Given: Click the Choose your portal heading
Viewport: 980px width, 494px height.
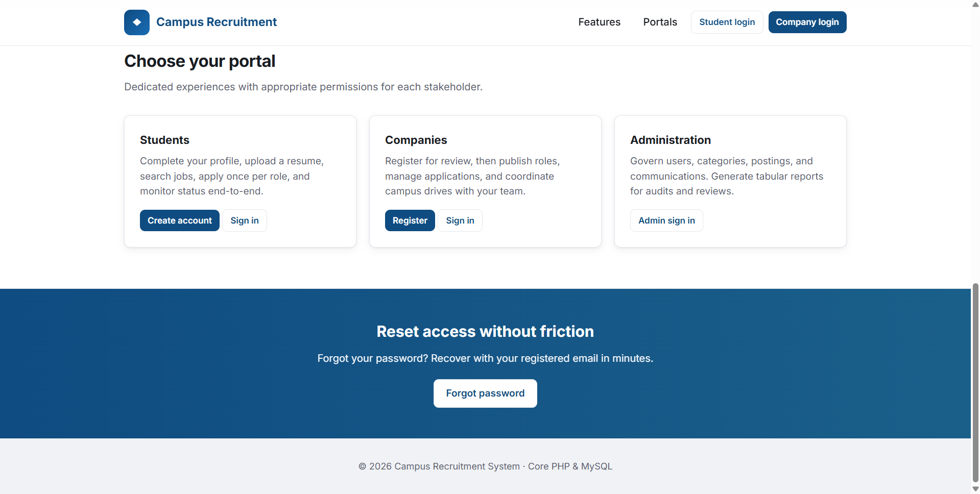Looking at the screenshot, I should pos(200,61).
